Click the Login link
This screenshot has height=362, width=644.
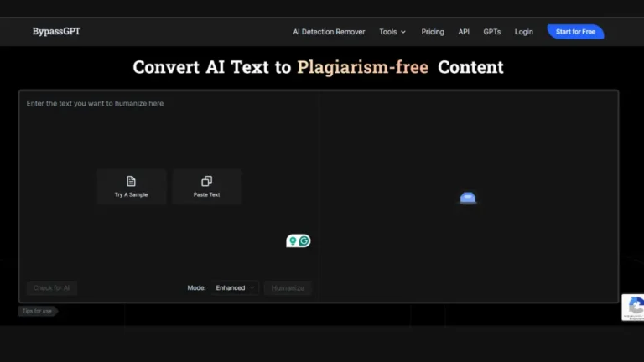[524, 32]
